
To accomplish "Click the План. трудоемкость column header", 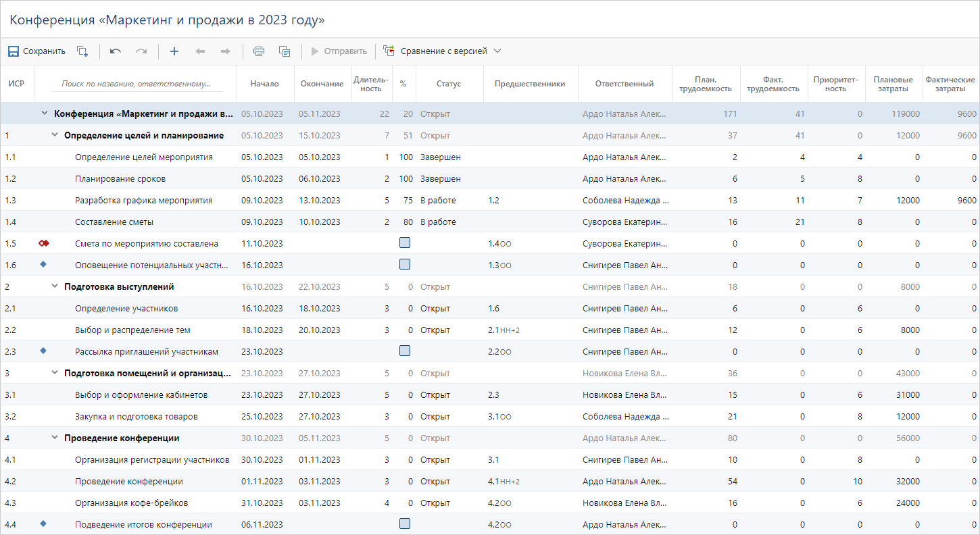I will point(706,84).
